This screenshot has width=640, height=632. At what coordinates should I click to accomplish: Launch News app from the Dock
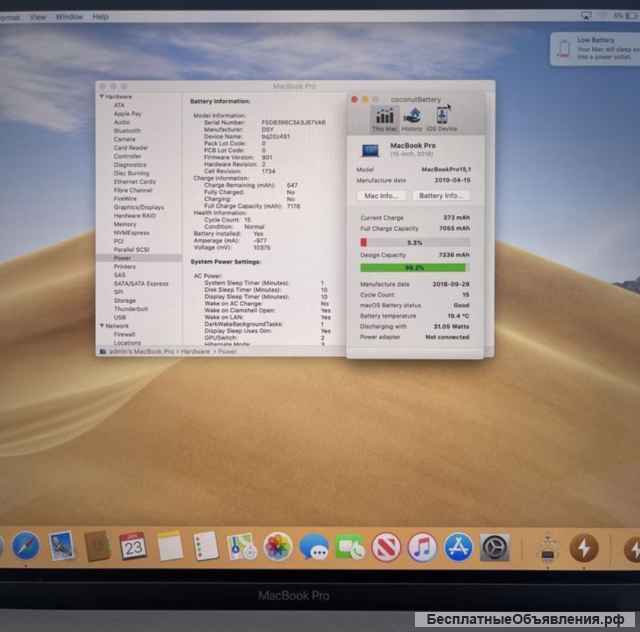point(386,547)
